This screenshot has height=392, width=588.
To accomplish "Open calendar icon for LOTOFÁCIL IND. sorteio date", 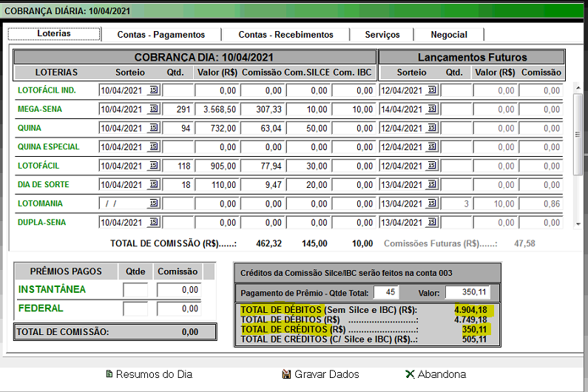I will (x=154, y=90).
